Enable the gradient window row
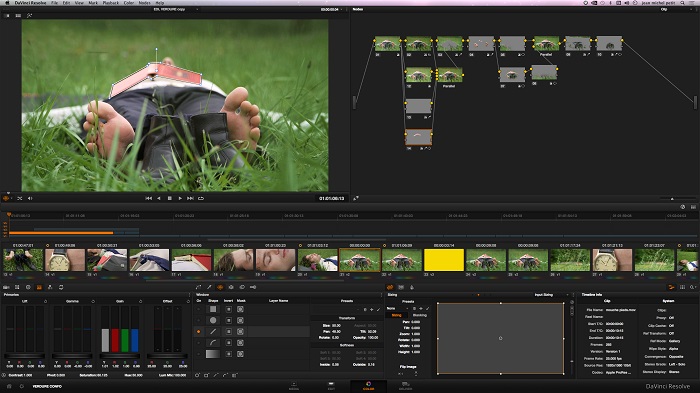Viewport: 700px width, 393px height. coord(199,354)
